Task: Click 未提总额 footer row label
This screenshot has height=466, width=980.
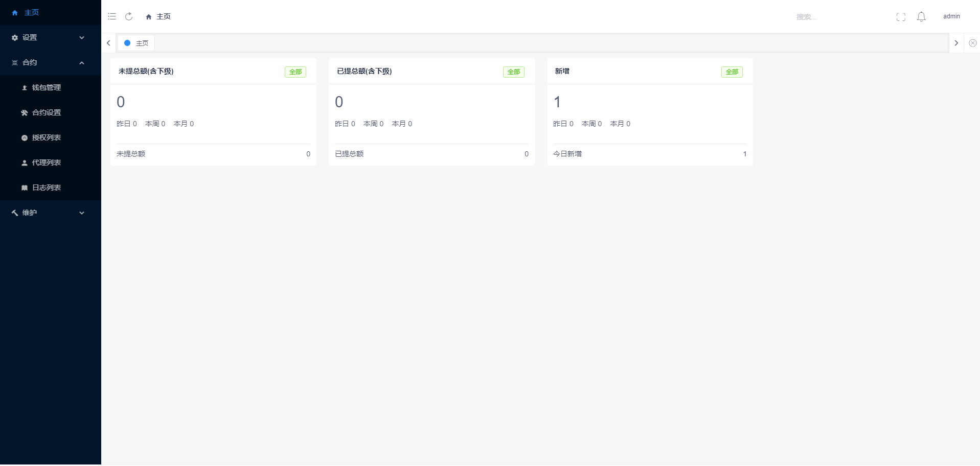Action: pyautogui.click(x=131, y=154)
